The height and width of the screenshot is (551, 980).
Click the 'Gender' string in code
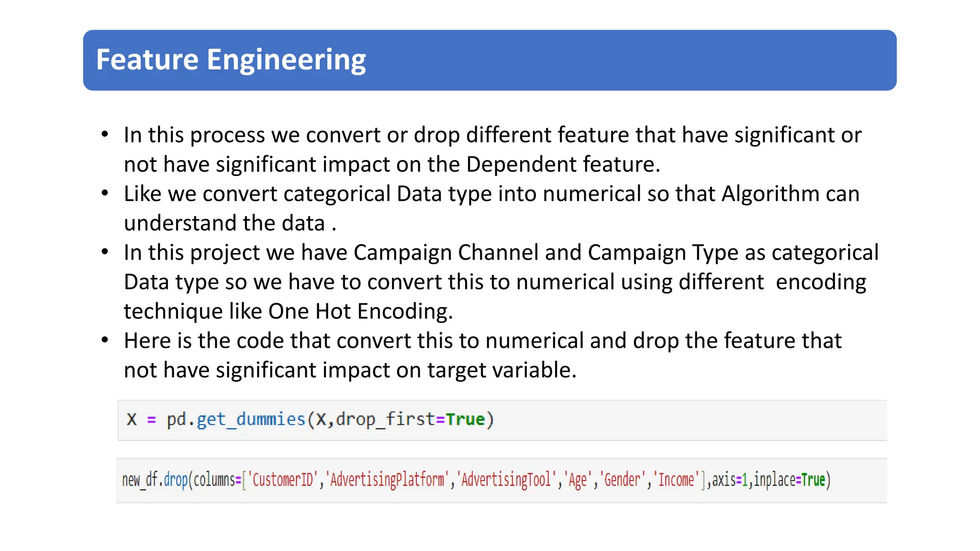click(622, 479)
